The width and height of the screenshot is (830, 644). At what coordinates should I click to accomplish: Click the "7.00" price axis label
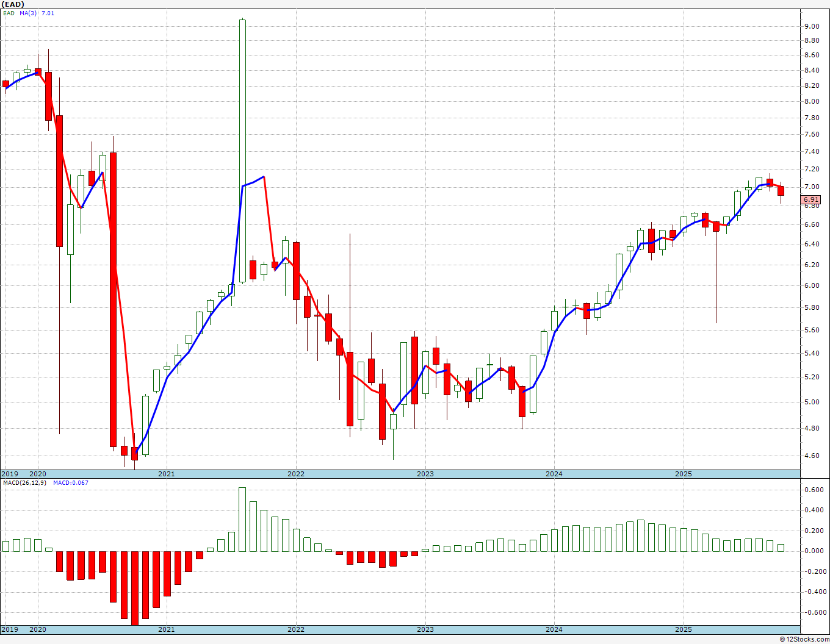pos(812,187)
